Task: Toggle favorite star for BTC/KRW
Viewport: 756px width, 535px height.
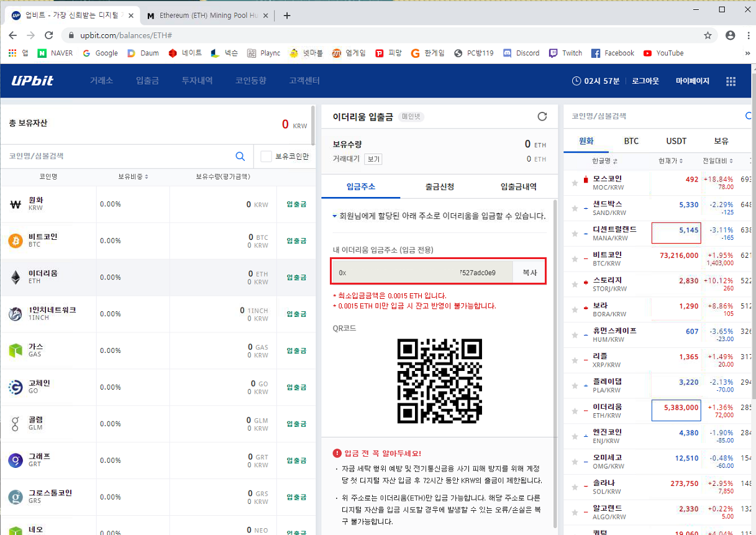Action: [575, 259]
